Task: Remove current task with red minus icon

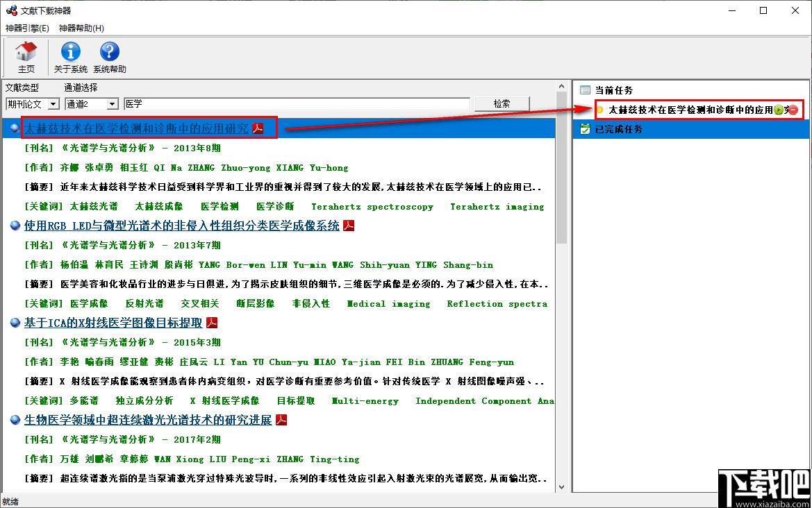Action: [793, 110]
